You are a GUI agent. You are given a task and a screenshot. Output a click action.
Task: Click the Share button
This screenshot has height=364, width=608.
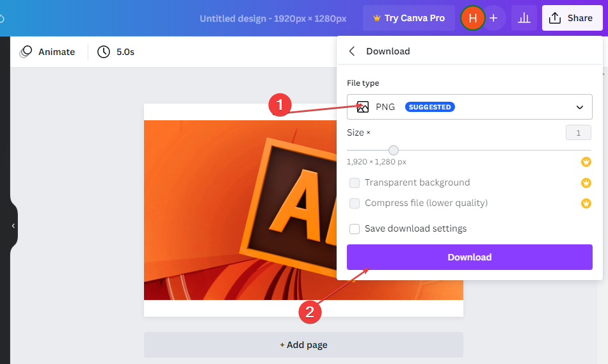point(572,18)
